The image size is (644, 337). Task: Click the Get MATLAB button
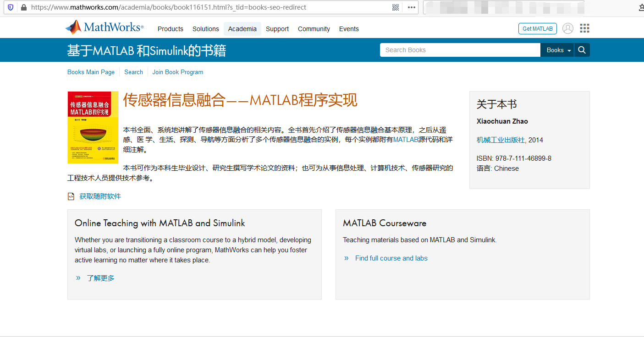(537, 28)
